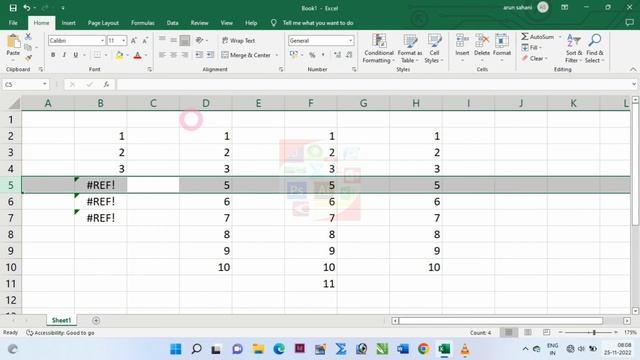Increase decimal places
Image resolution: width=640 pixels, height=360 pixels.
(337, 55)
